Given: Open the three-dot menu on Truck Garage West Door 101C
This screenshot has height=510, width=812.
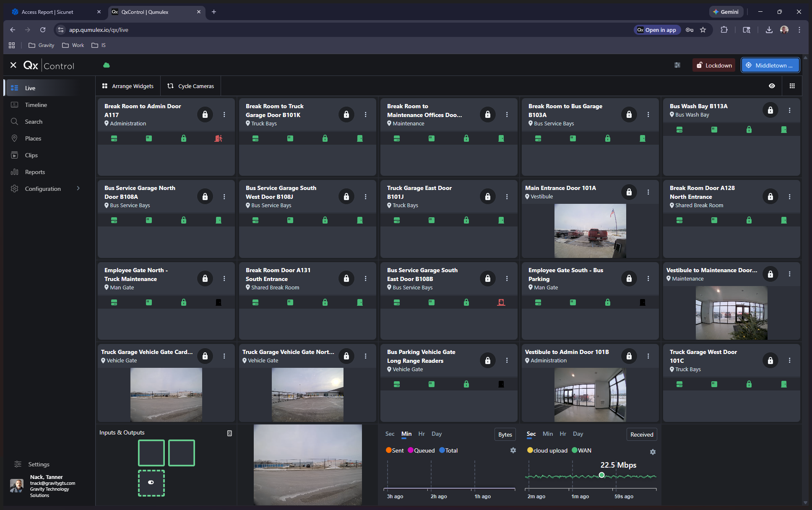Looking at the screenshot, I should pos(789,360).
